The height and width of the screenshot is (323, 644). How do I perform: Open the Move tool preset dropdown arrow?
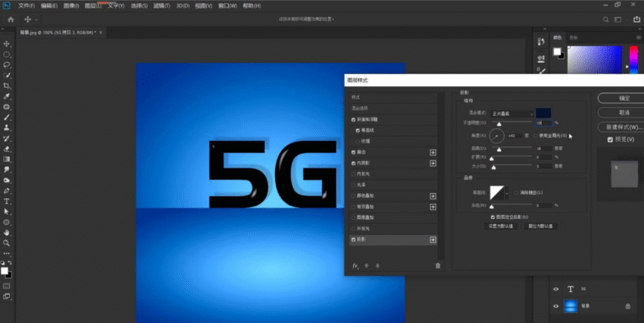(36, 20)
